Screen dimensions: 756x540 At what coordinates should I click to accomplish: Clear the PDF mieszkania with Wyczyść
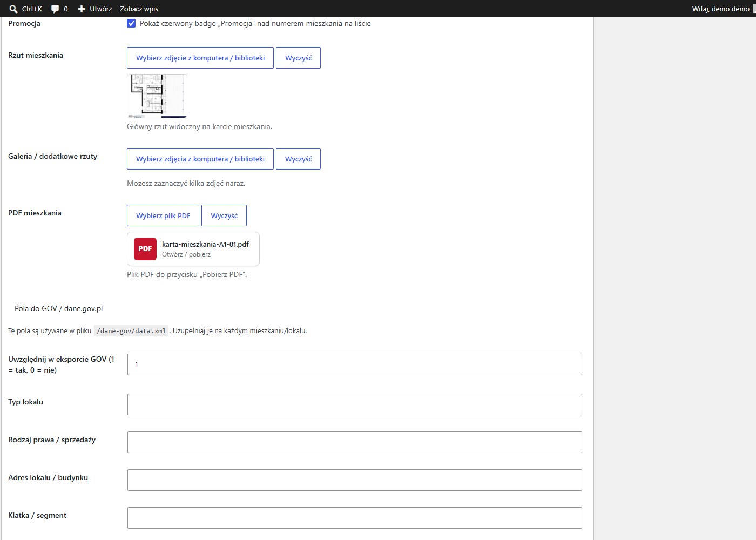coord(224,215)
